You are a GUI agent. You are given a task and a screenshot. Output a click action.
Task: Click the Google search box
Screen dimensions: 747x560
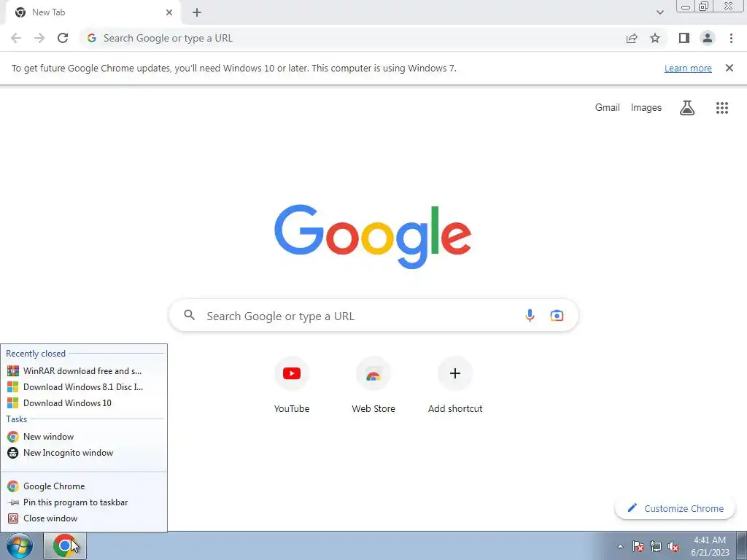point(373,315)
